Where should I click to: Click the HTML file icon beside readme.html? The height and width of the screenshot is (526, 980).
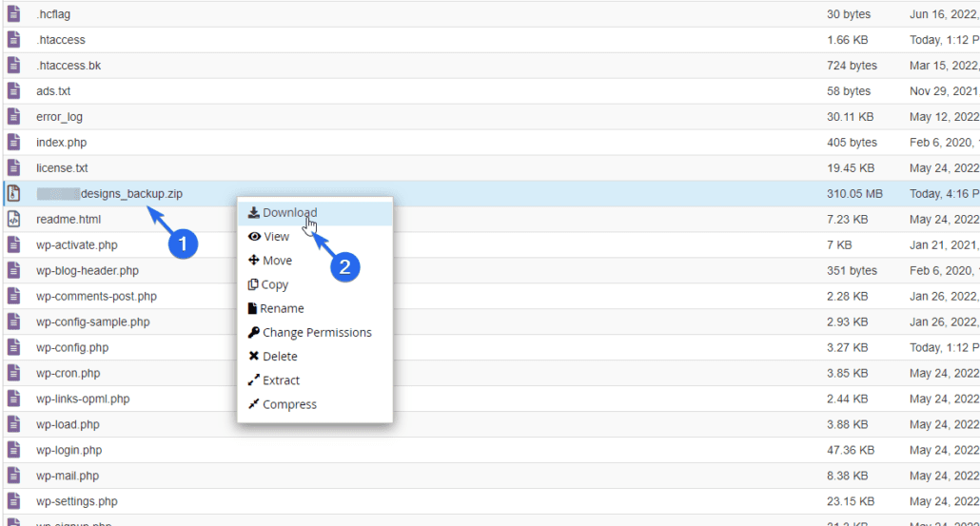coord(13,220)
